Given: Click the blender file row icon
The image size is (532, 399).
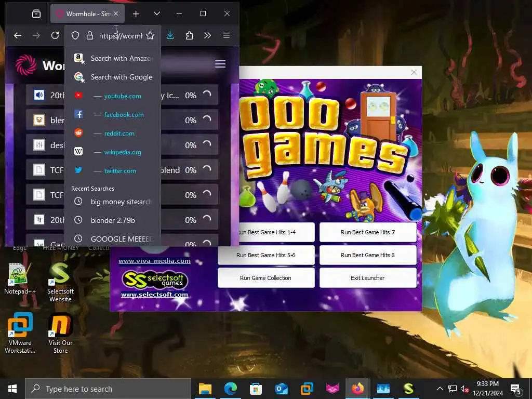Looking at the screenshot, I should click(39, 120).
